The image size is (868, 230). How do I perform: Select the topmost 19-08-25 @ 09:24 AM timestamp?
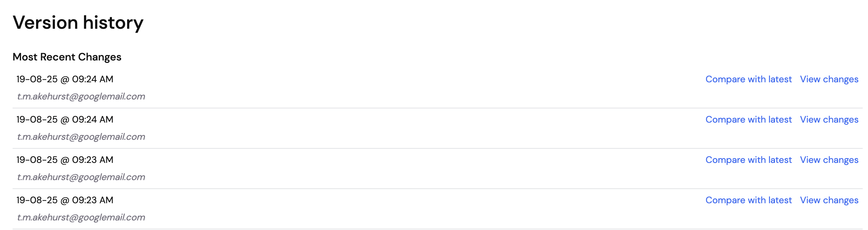pos(65,79)
